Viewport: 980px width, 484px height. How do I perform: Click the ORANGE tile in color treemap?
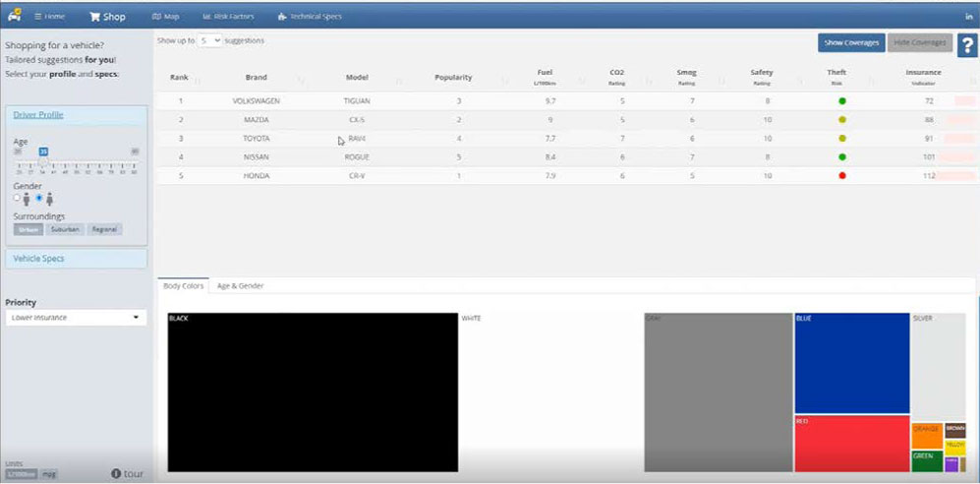[x=927, y=436]
